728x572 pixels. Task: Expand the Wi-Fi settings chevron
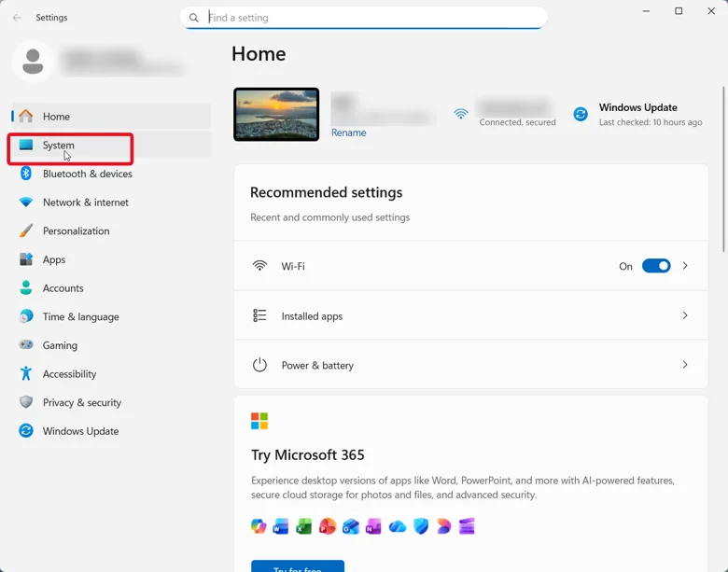[685, 266]
